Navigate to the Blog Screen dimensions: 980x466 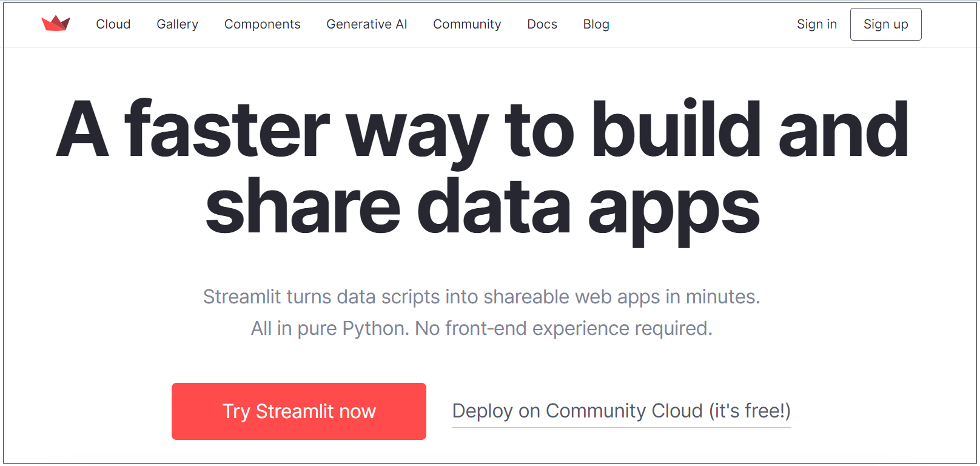click(596, 24)
